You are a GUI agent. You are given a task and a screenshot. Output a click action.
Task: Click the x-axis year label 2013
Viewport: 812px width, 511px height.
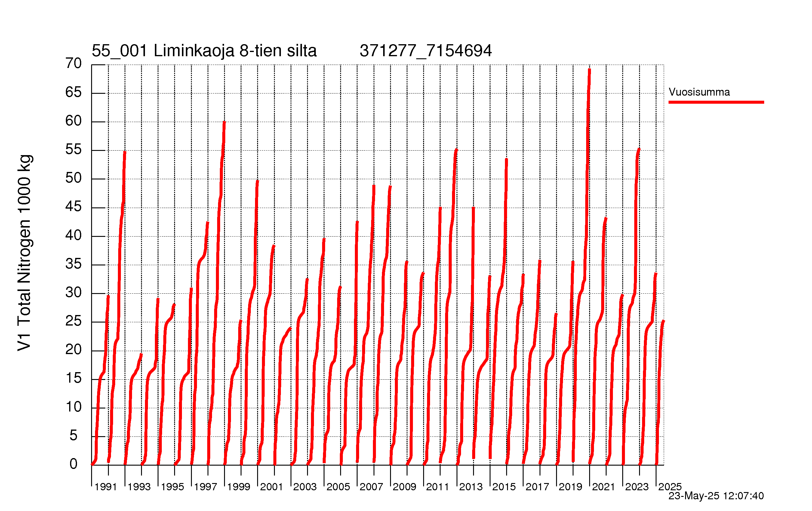[x=471, y=487]
